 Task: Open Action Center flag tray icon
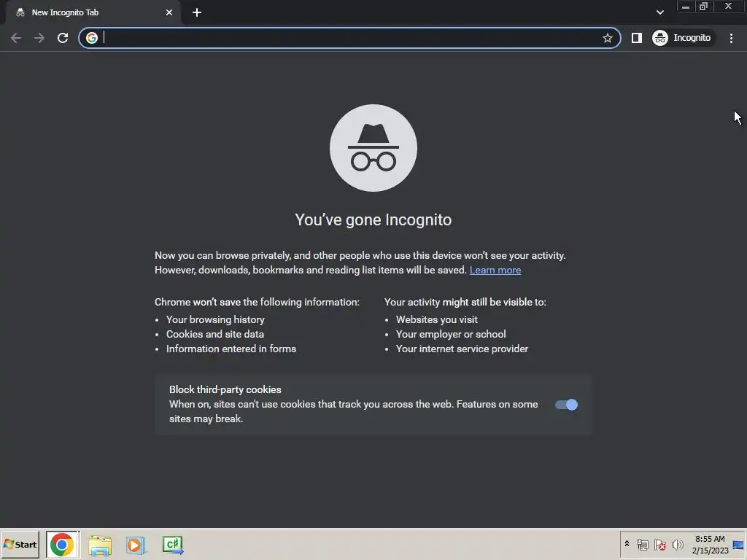pyautogui.click(x=659, y=545)
